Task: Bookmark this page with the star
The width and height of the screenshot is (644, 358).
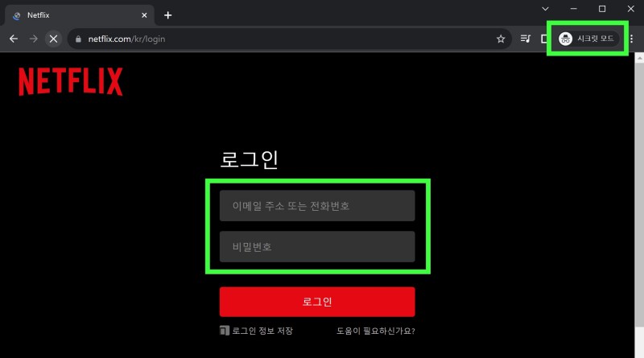Action: pos(500,39)
